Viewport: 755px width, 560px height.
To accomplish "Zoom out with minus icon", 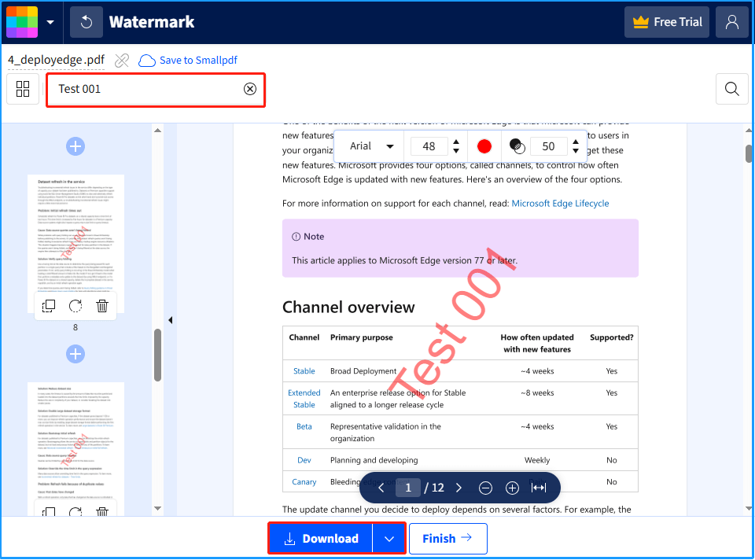I will pyautogui.click(x=485, y=488).
